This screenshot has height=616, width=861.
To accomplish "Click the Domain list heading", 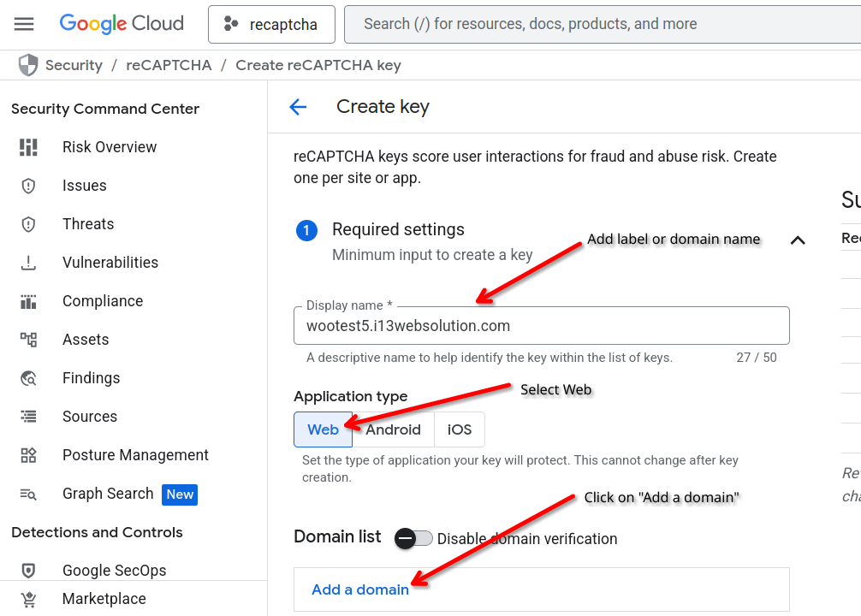I will pyautogui.click(x=337, y=536).
